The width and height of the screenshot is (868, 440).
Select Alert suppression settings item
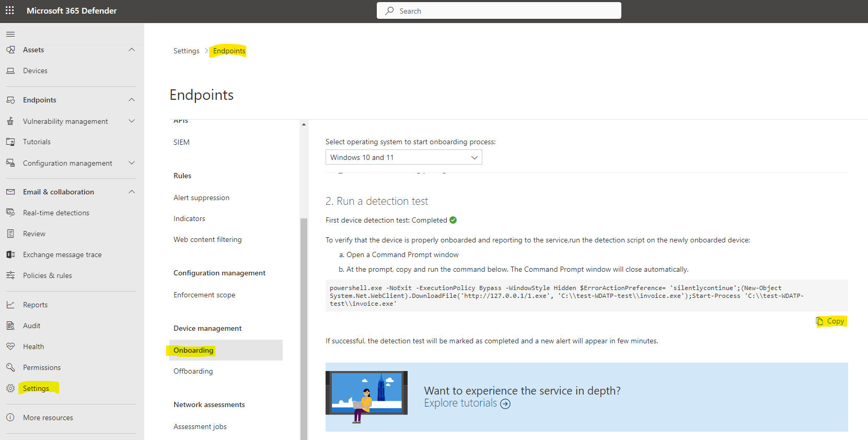coord(201,198)
